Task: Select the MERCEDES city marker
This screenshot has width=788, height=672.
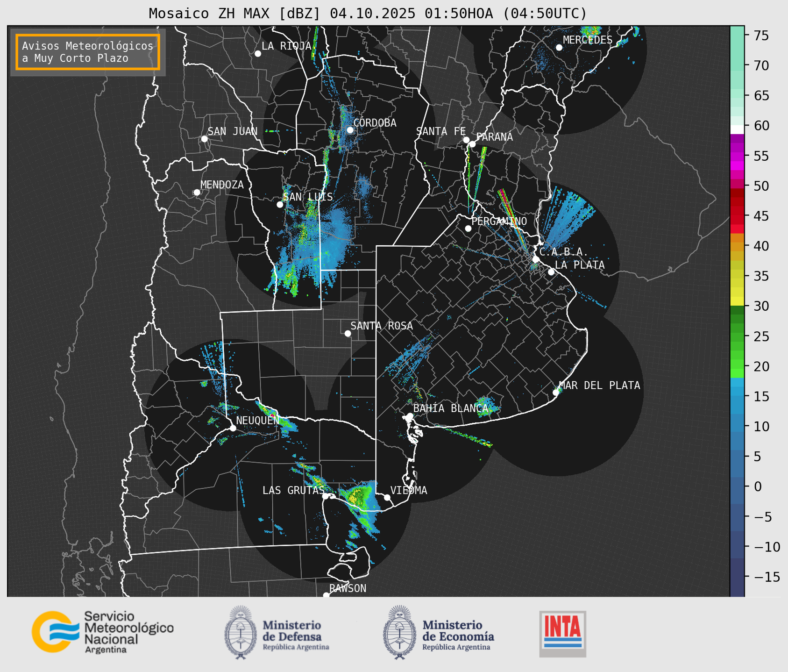Action: click(x=559, y=48)
